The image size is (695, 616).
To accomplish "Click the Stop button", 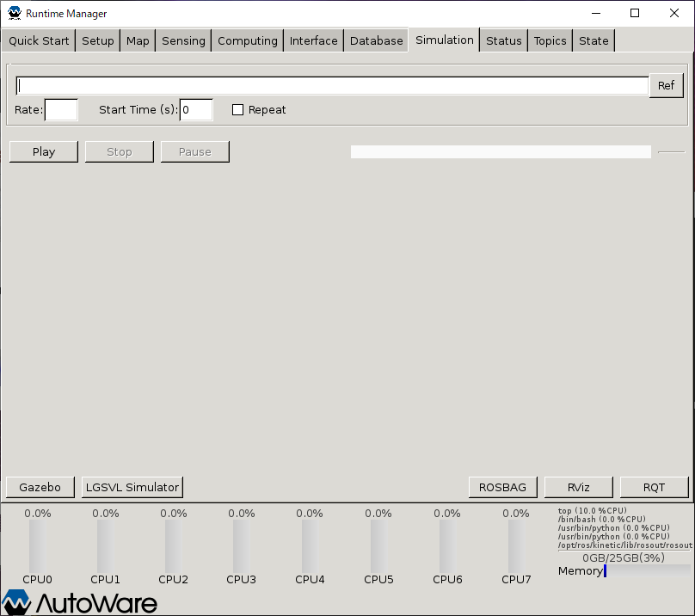I will coord(120,151).
